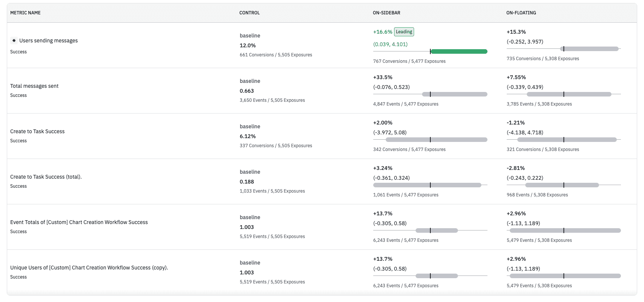Click the interval bar under +2.00%
The height and width of the screenshot is (302, 644).
pyautogui.click(x=436, y=140)
